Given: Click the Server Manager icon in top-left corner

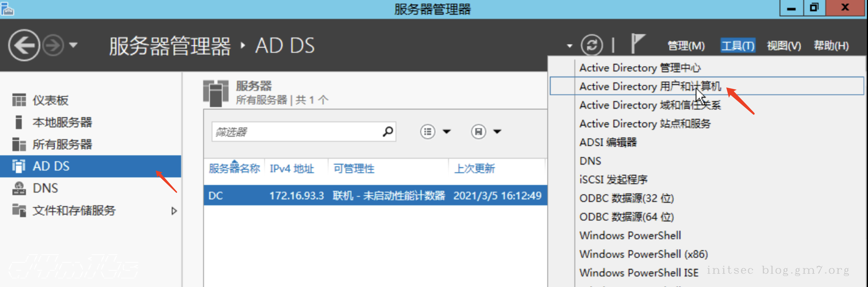Looking at the screenshot, I should [8, 9].
